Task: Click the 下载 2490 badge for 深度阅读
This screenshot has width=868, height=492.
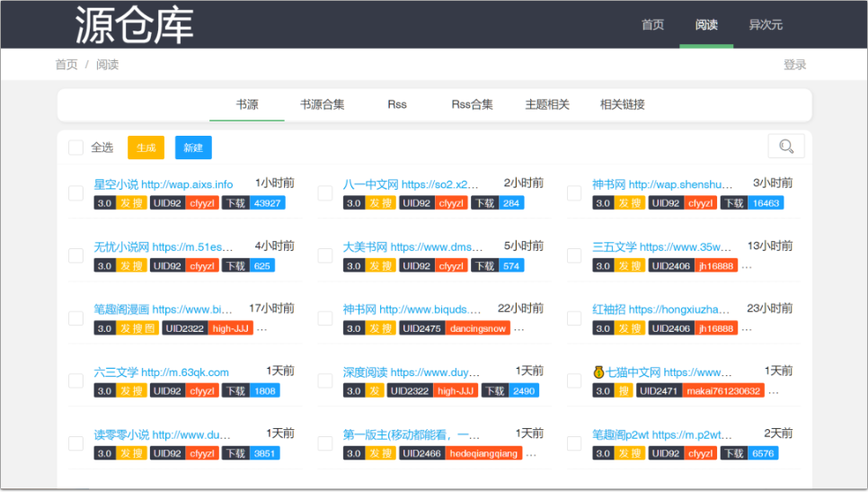Action: click(509, 391)
